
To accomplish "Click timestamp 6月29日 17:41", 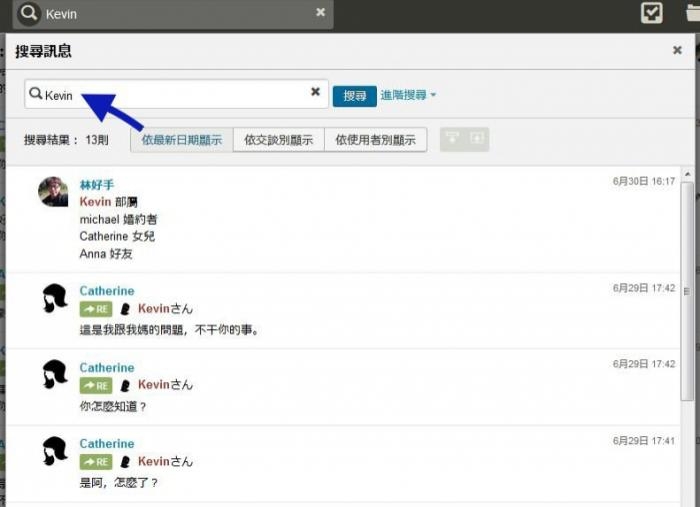I will pos(643,441).
